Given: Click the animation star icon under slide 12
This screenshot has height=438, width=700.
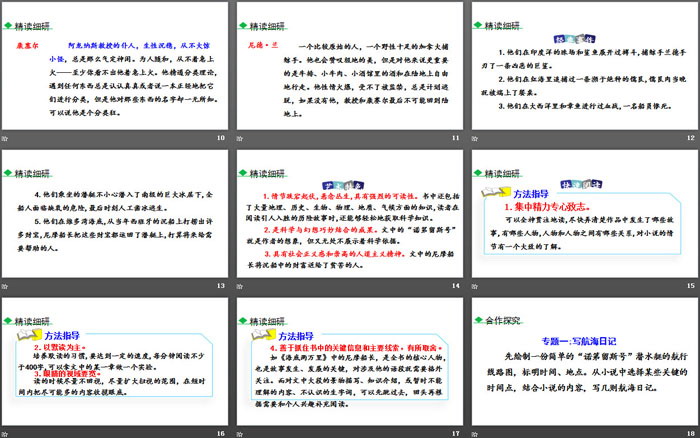Looking at the screenshot, I should (475, 138).
